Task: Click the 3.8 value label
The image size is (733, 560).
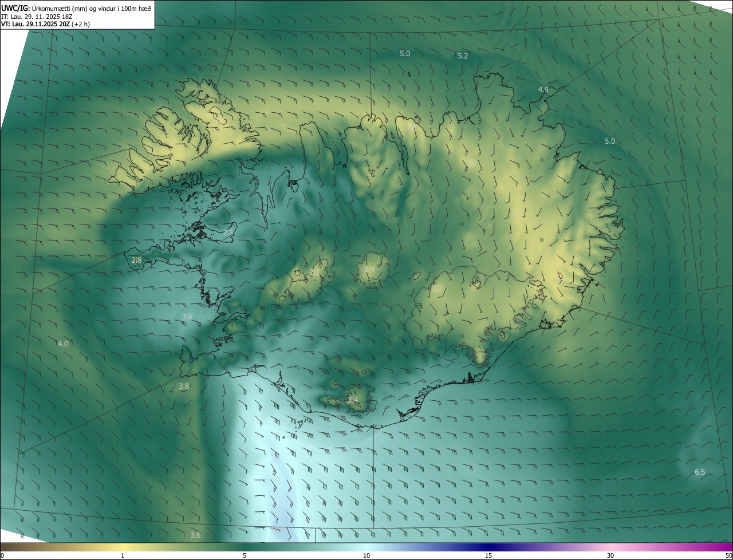Action: pos(183,387)
